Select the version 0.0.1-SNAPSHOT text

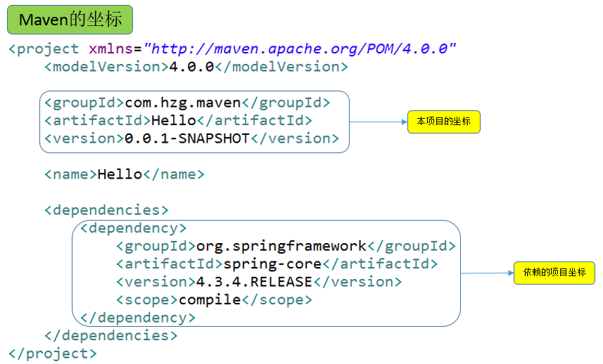coord(187,138)
